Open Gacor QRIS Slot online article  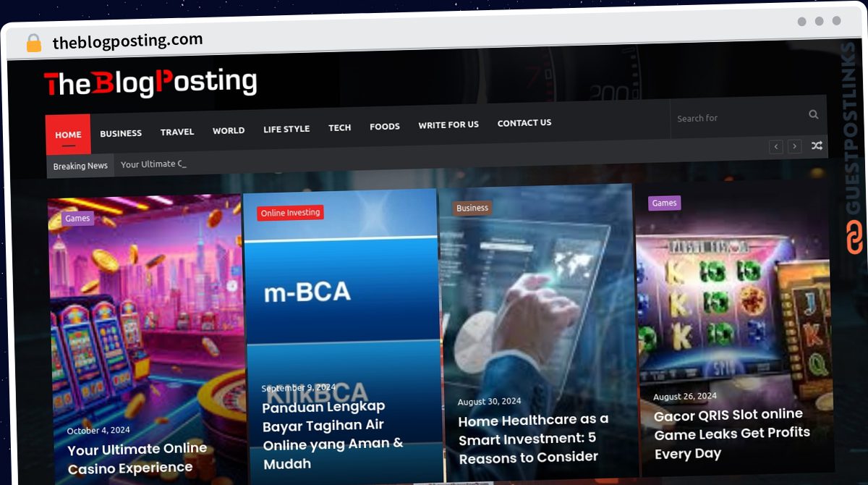732,434
